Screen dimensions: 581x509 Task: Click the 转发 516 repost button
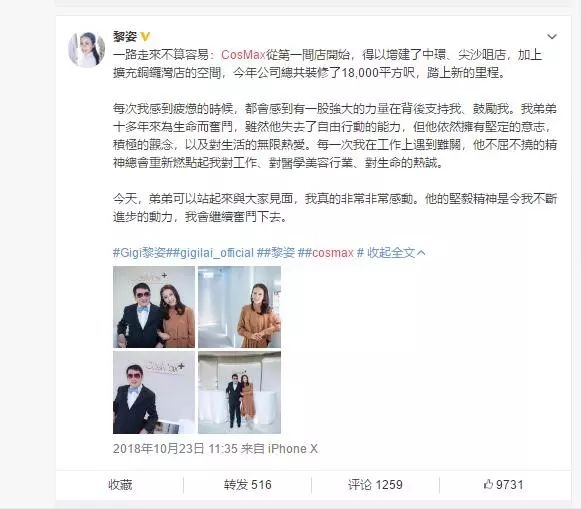248,485
